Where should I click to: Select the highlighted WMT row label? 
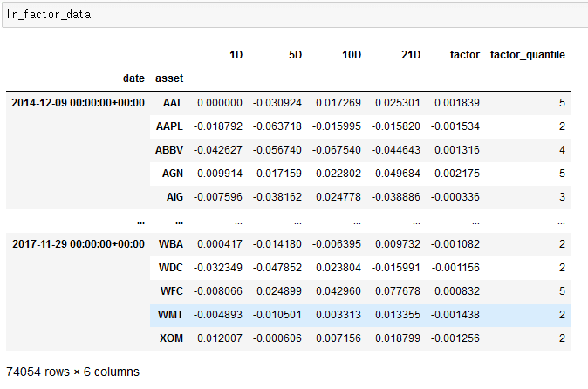(x=171, y=314)
